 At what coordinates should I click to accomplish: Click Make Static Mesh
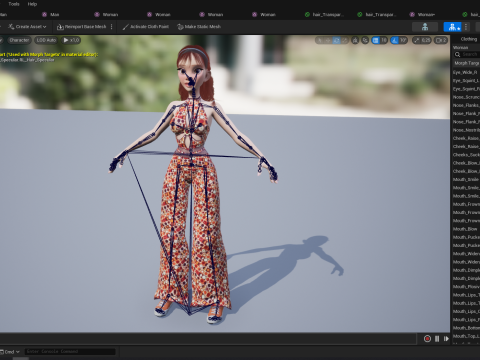coord(199,27)
